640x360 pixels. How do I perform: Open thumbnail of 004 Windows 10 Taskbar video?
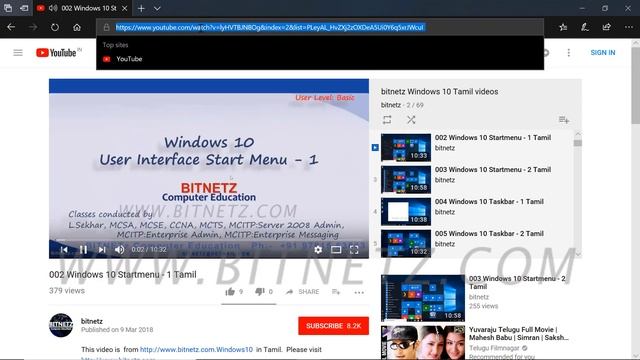pos(406,211)
